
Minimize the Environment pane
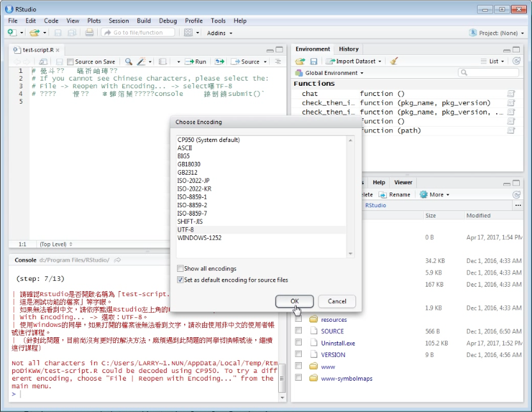[507, 51]
